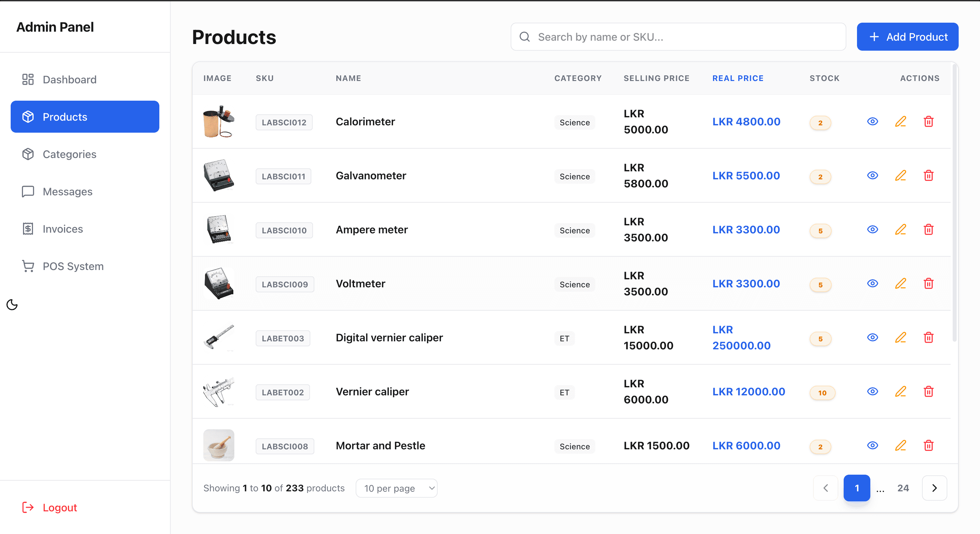980x534 pixels.
Task: Delete the Galvanometer product trash icon
Action: [929, 175]
